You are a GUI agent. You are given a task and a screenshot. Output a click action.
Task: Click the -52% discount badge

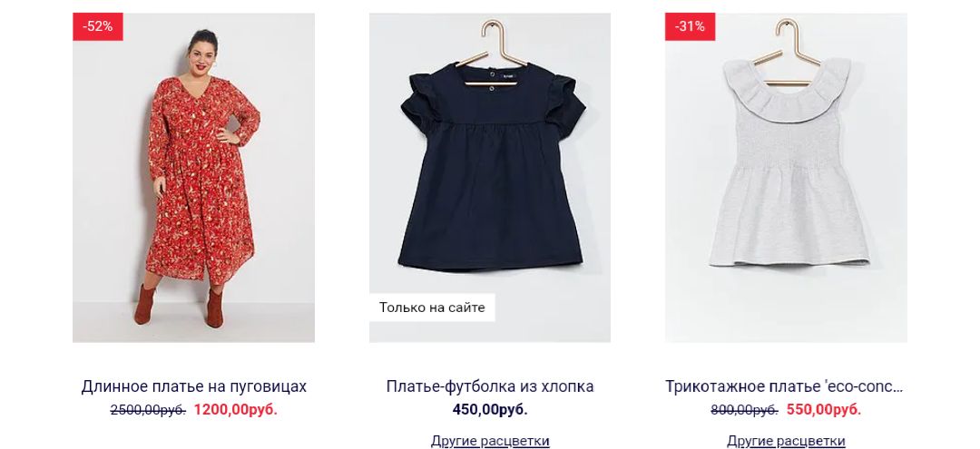click(x=97, y=27)
